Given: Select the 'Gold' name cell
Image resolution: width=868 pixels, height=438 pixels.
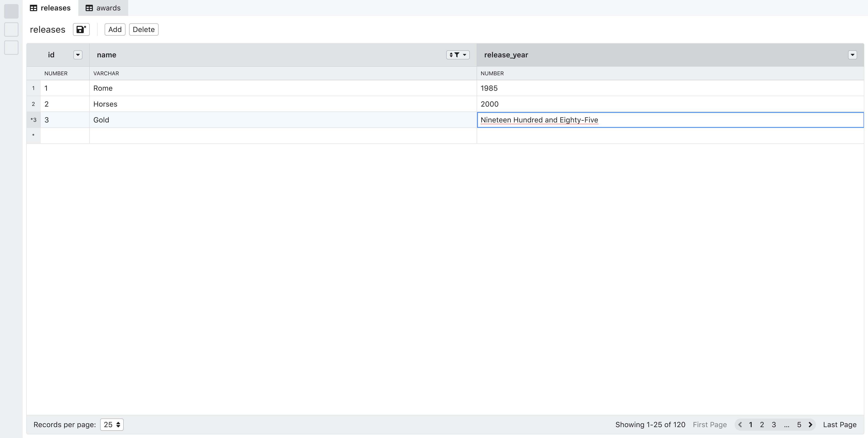Looking at the screenshot, I should point(283,120).
